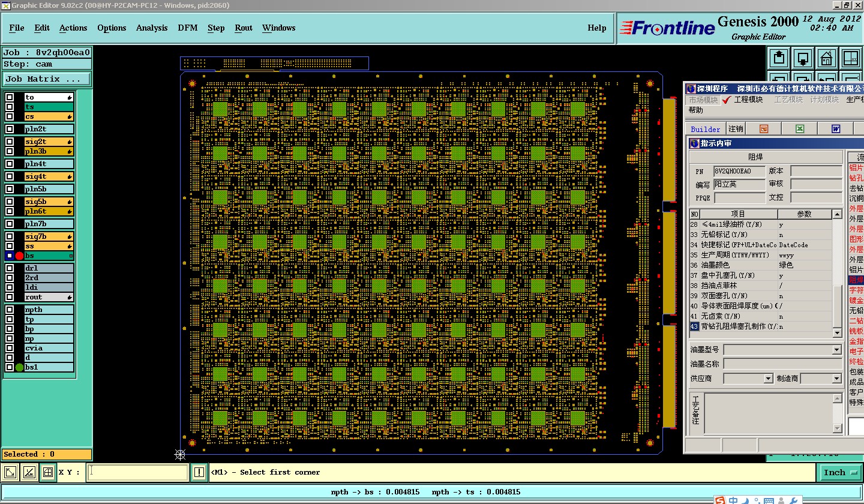This screenshot has width=864, height=504.
Task: Open the 制造商 dropdown
Action: click(x=837, y=379)
